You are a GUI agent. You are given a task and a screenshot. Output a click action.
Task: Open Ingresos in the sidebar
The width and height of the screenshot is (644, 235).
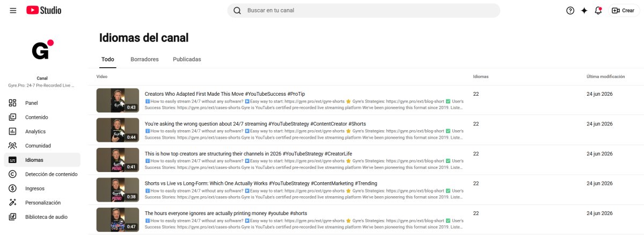(42, 188)
